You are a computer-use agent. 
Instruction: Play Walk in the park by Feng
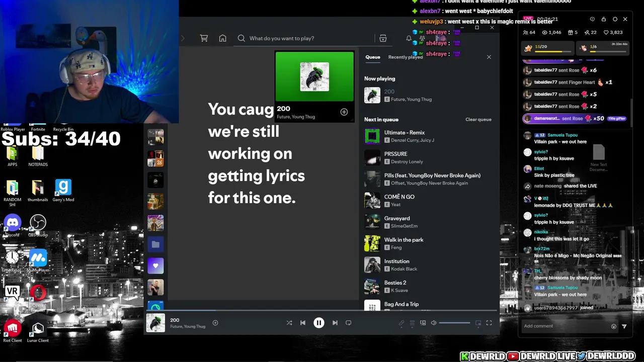[x=428, y=243]
